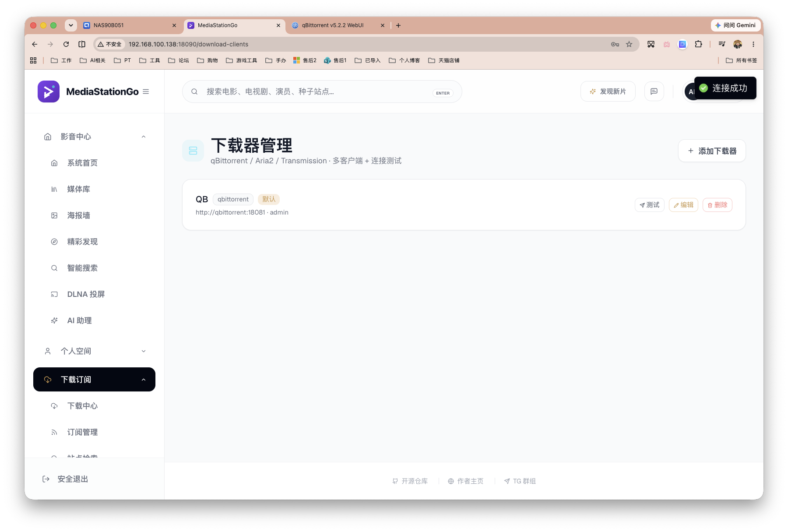Open the password key icon in address bar
Image resolution: width=788 pixels, height=532 pixels.
tap(615, 44)
